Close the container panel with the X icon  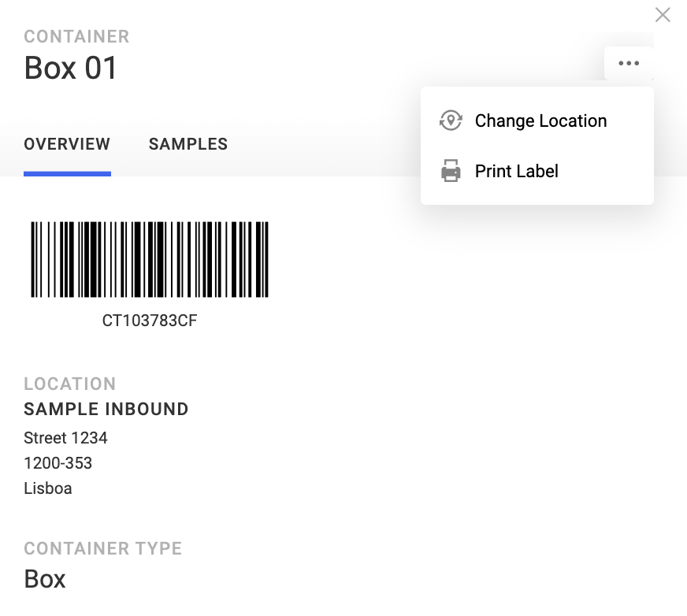pos(663,15)
